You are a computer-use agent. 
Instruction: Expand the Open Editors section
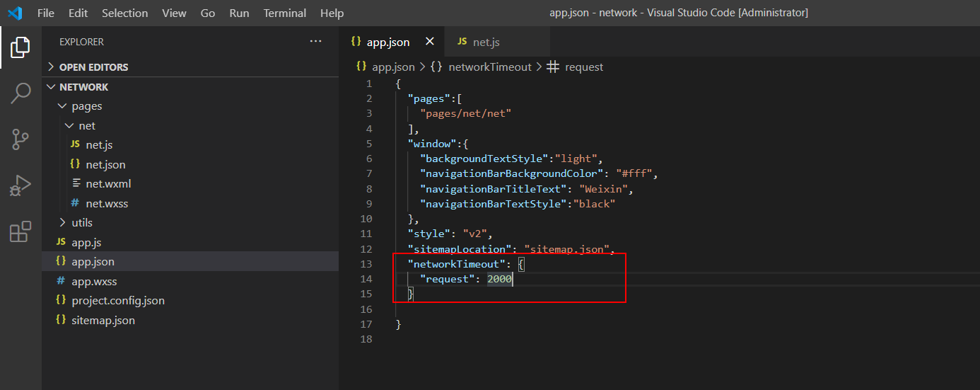click(190, 67)
